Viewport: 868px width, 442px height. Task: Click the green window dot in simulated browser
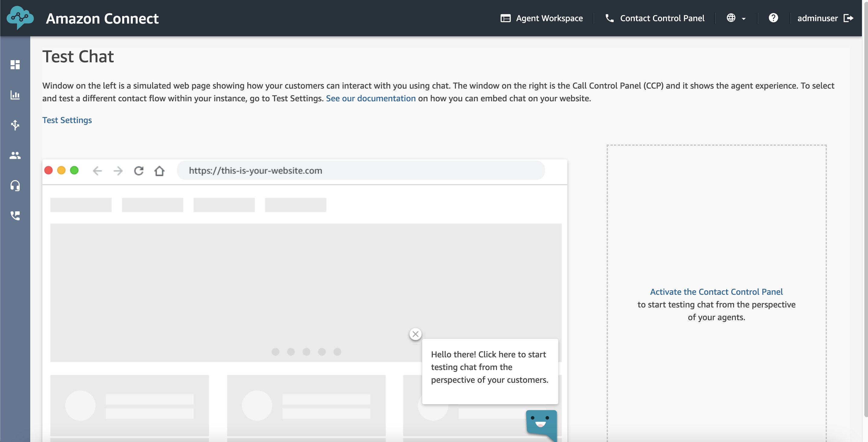(74, 171)
